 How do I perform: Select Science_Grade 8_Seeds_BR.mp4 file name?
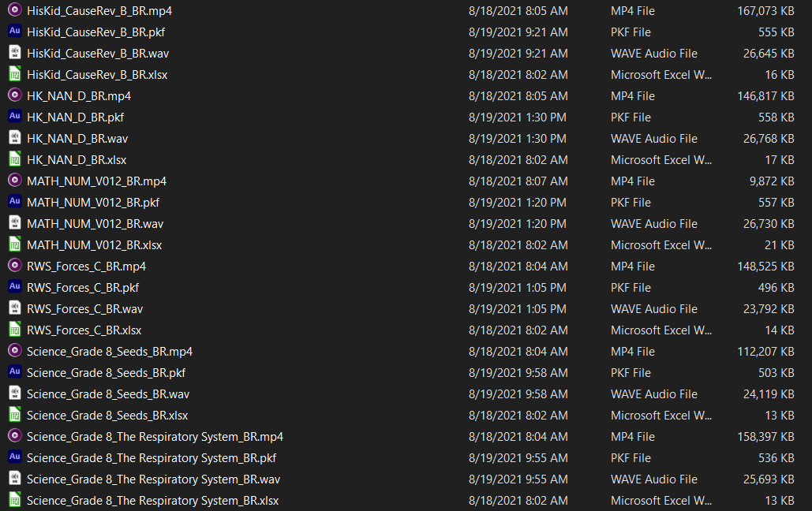pyautogui.click(x=109, y=351)
